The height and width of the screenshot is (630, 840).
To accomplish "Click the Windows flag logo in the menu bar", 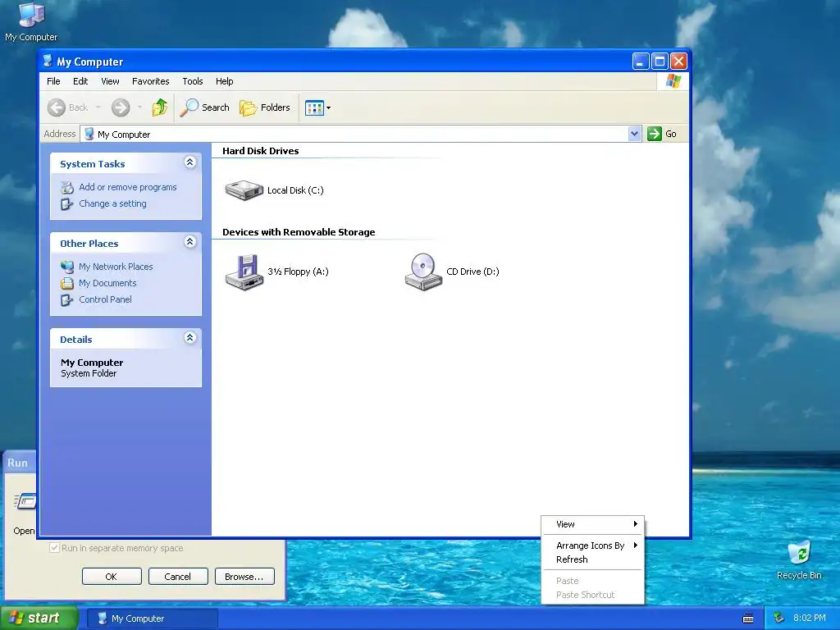I will 673,81.
